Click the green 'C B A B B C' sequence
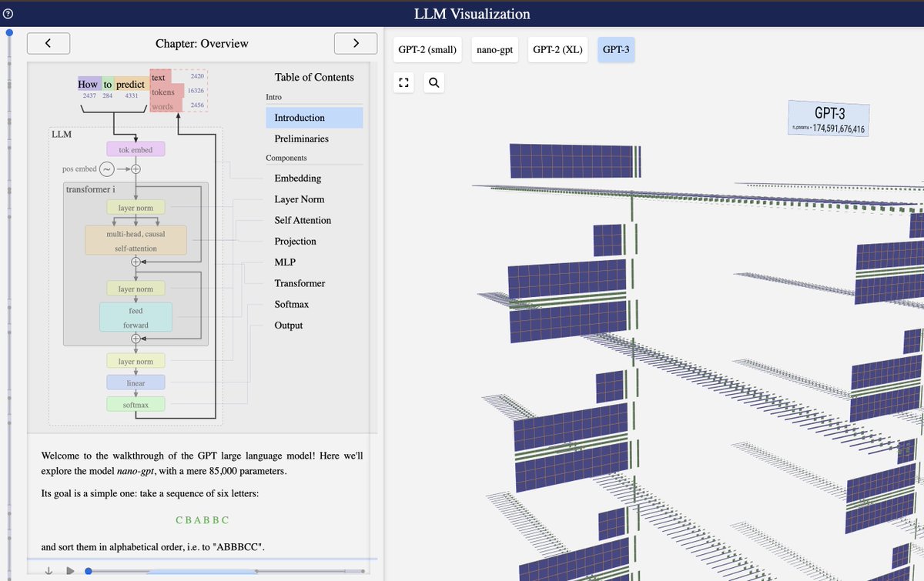924x581 pixels. (x=203, y=519)
